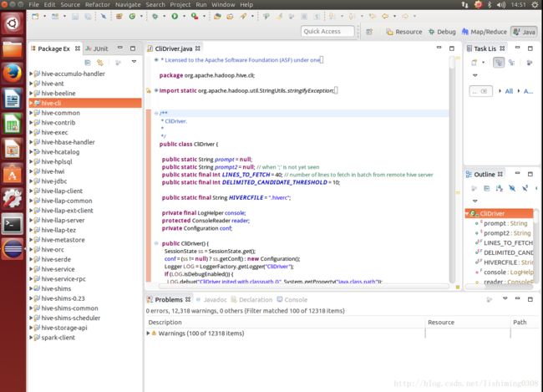
Task: Click the sound volume indicator in top bar
Action: point(501,4)
